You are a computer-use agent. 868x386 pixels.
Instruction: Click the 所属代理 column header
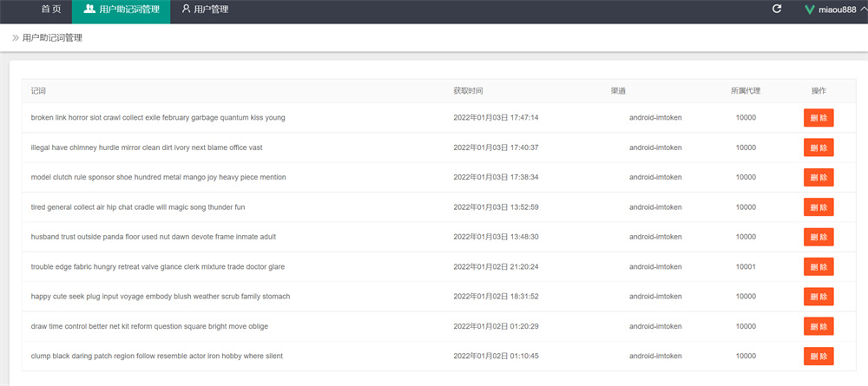tap(746, 91)
